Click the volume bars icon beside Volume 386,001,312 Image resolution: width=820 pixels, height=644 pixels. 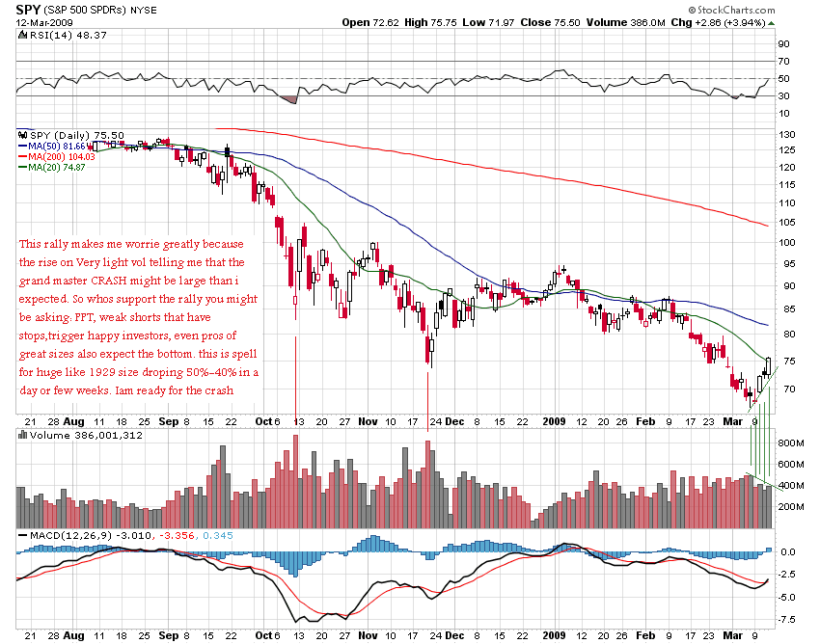click(22, 435)
